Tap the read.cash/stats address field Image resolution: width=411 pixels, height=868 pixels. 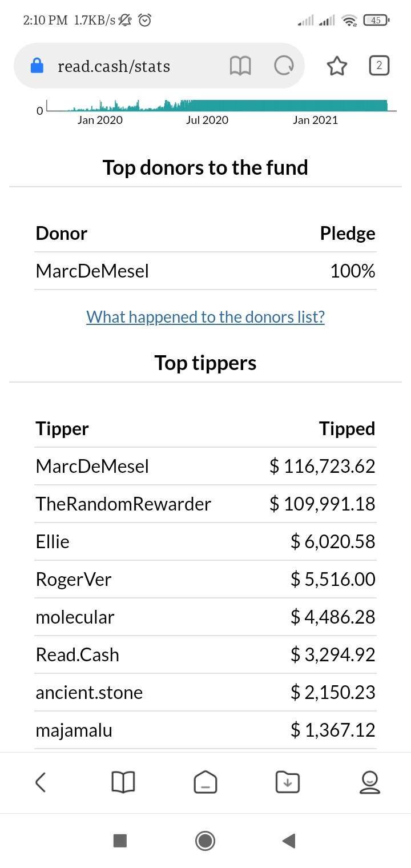114,66
